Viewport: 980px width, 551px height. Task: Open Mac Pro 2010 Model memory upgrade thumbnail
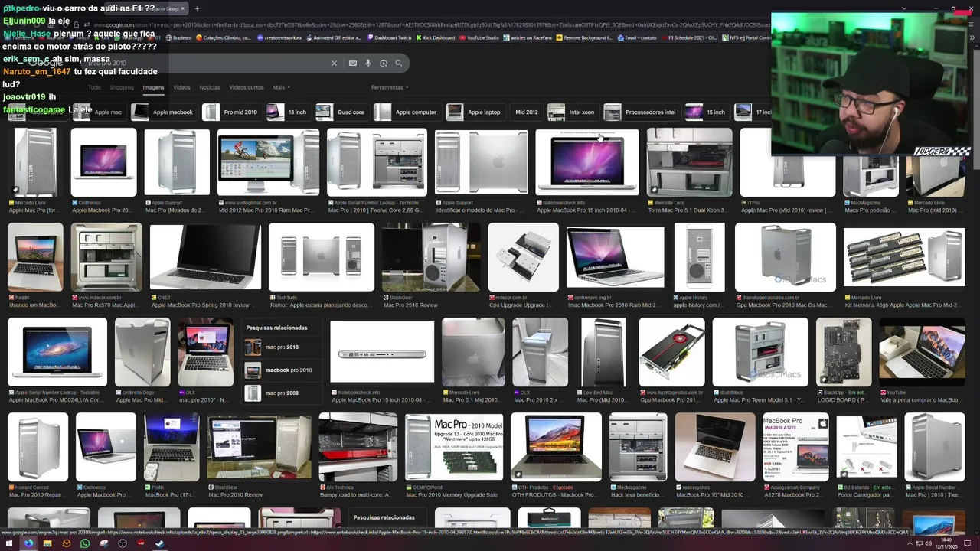(454, 447)
